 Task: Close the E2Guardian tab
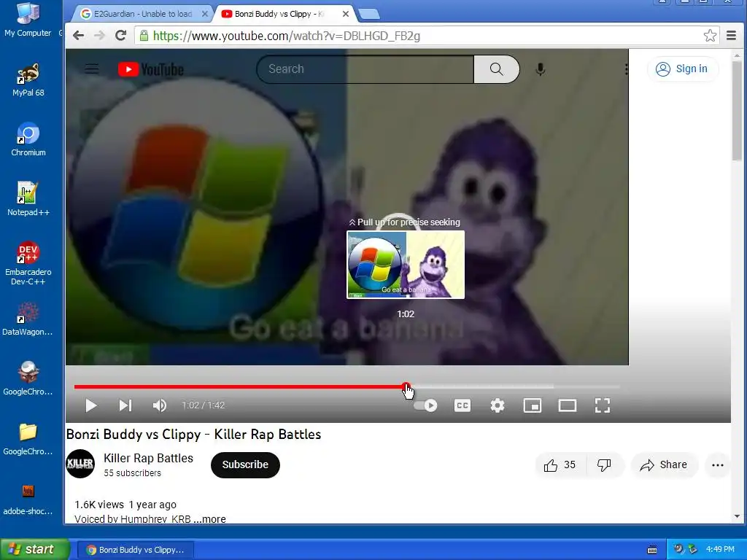pos(205,14)
